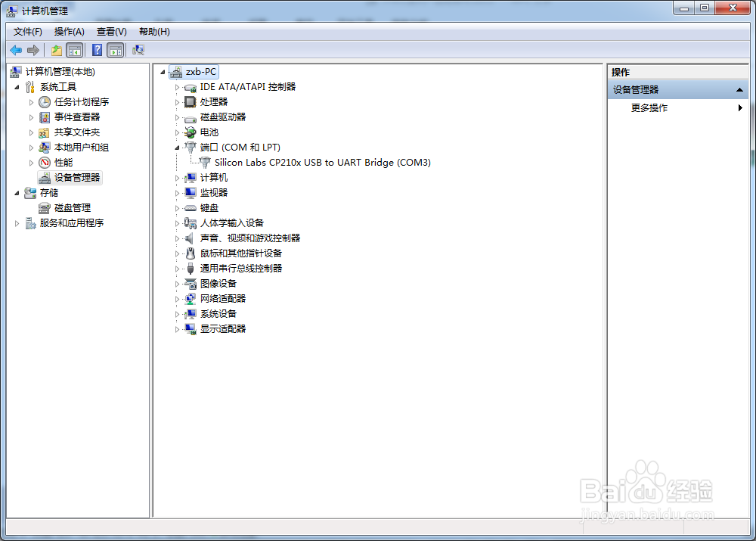Select the 监视器 device category
This screenshot has height=541, width=756.
pyautogui.click(x=214, y=192)
